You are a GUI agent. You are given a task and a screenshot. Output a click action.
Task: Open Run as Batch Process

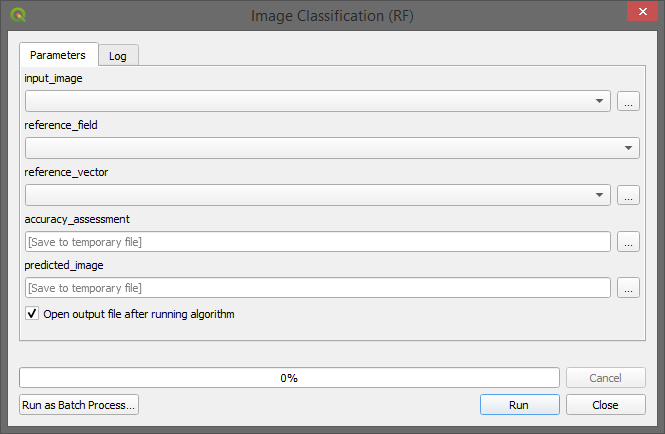point(79,405)
